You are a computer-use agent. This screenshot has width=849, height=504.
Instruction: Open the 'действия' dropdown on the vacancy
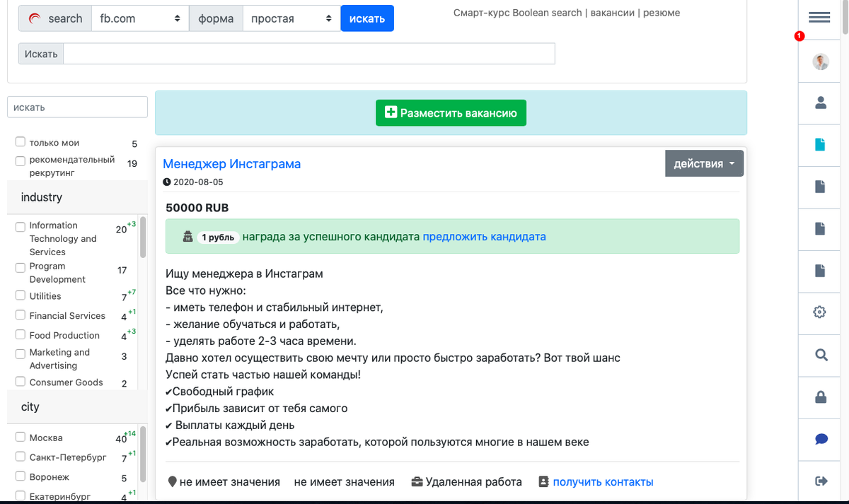[704, 163]
